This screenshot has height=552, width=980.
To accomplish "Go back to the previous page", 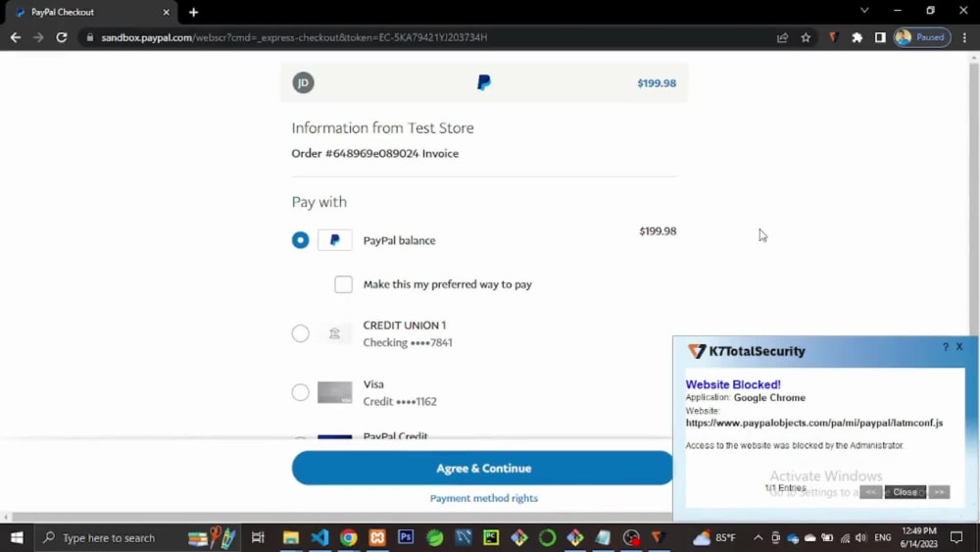I will pyautogui.click(x=15, y=37).
